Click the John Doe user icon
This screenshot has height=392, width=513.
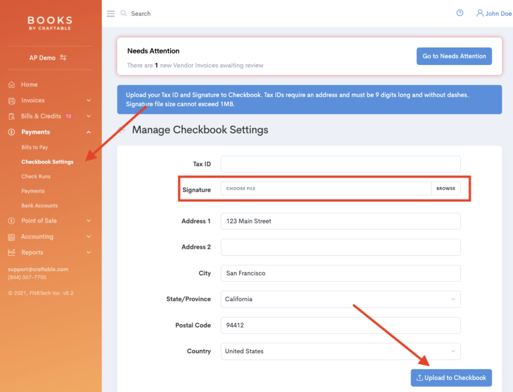480,13
